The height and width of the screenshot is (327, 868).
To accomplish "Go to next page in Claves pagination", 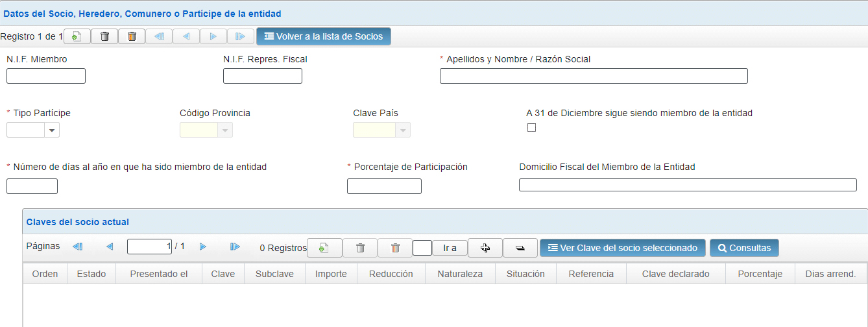I will (x=203, y=247).
